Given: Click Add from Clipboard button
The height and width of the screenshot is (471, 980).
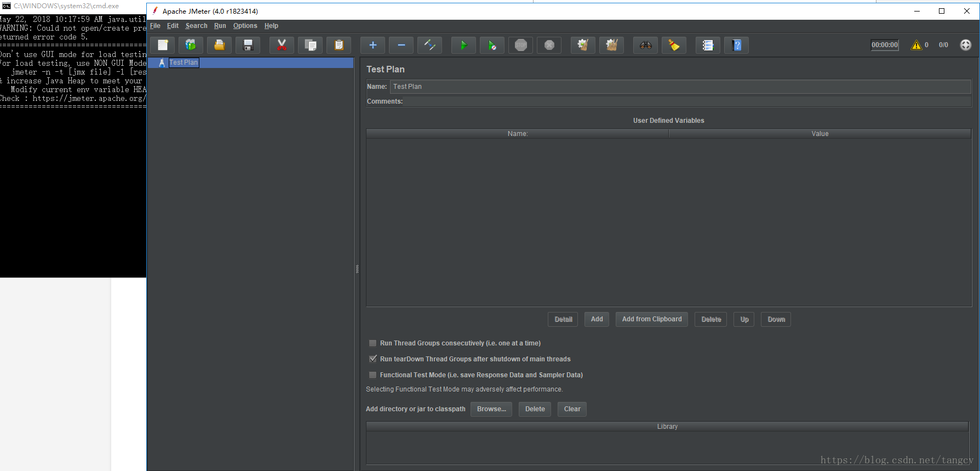Looking at the screenshot, I should click(652, 319).
